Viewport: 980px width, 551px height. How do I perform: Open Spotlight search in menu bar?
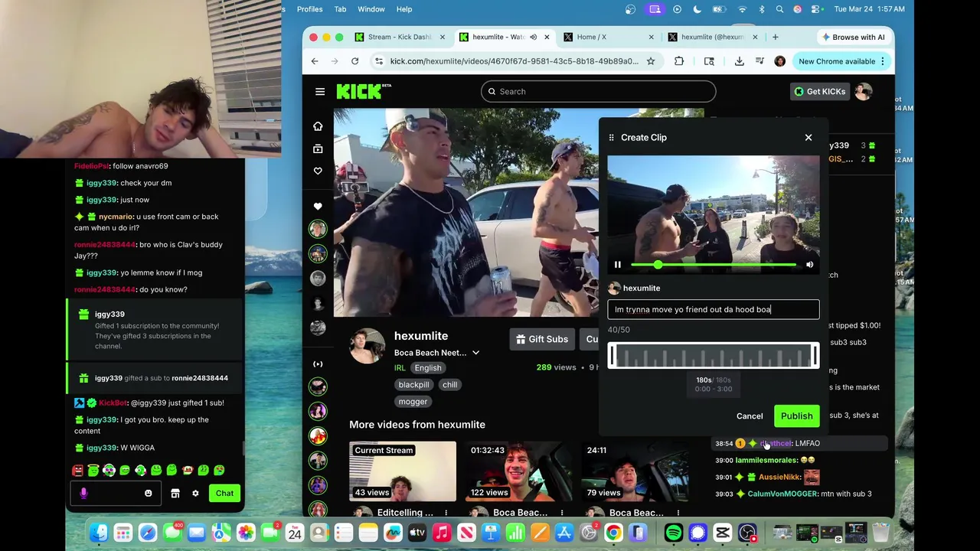[x=779, y=9]
